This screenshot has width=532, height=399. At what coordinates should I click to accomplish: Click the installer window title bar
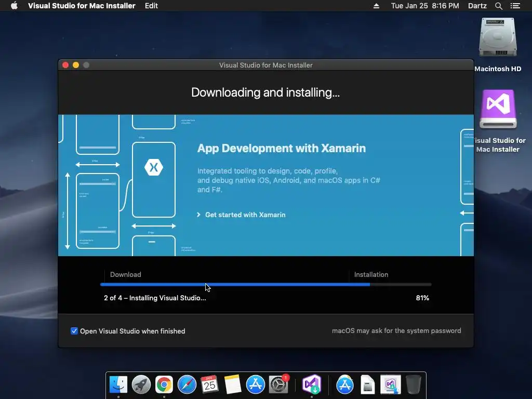coord(265,65)
